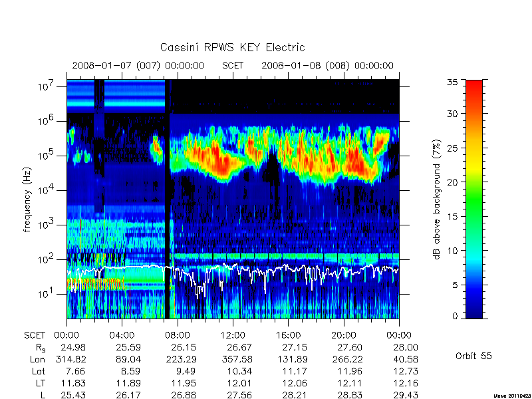The height and width of the screenshot is (399, 532).
Task: Click the Lon value 40.58
Action: [x=406, y=359]
